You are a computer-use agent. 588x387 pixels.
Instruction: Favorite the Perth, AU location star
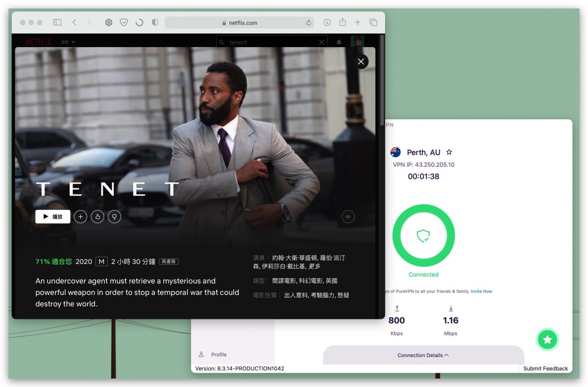pos(449,153)
